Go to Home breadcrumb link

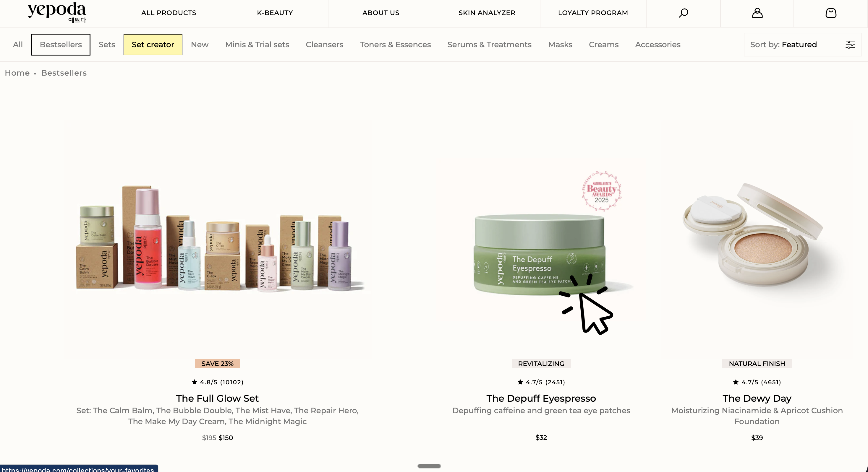point(17,73)
